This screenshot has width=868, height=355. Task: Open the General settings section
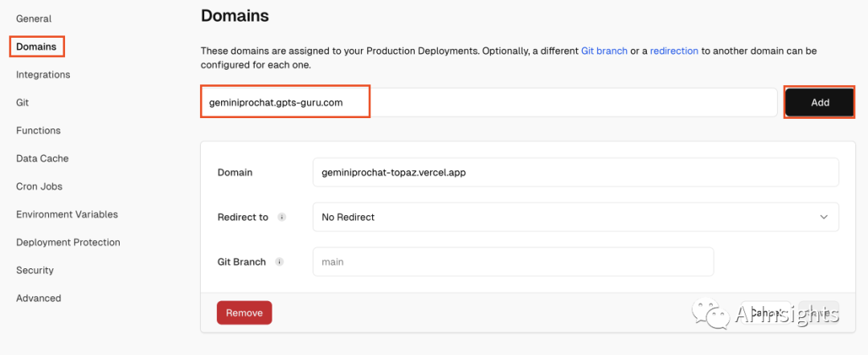(34, 18)
